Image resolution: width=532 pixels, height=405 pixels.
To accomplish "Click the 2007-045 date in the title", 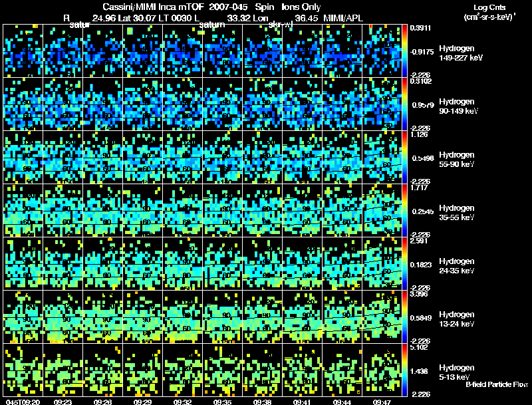I will click(x=228, y=7).
